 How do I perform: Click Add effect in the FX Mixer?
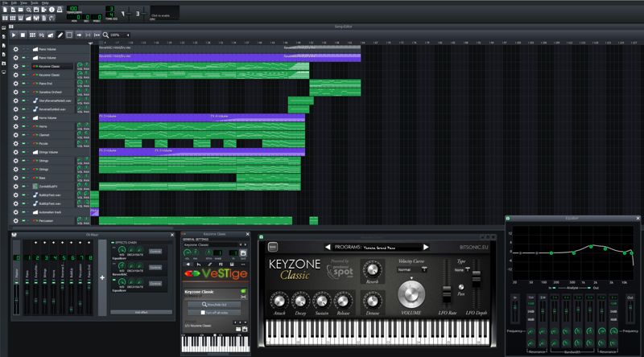point(142,312)
